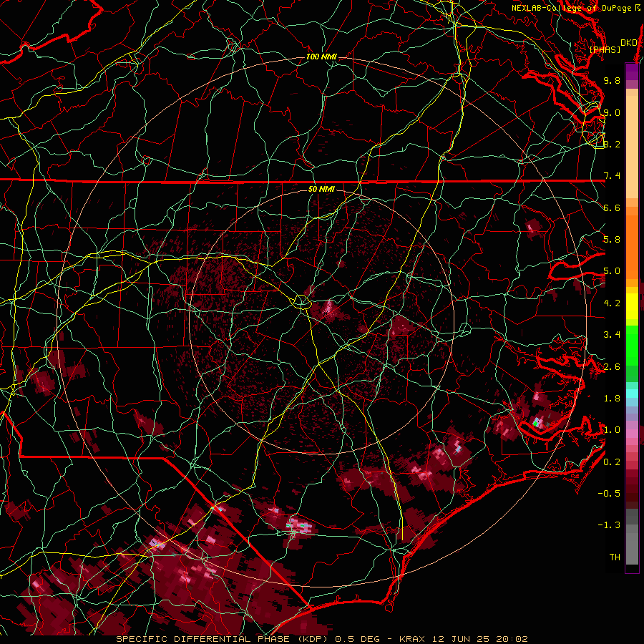Click the 9.8 color scale value
644x644 pixels.
pos(612,80)
